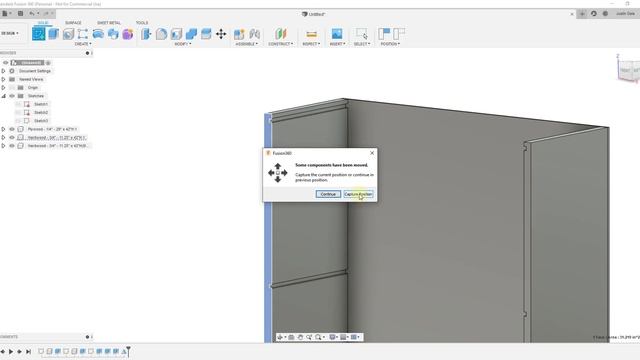640x360 pixels.
Task: Close the Fusion360 dialog with X
Action: point(372,153)
